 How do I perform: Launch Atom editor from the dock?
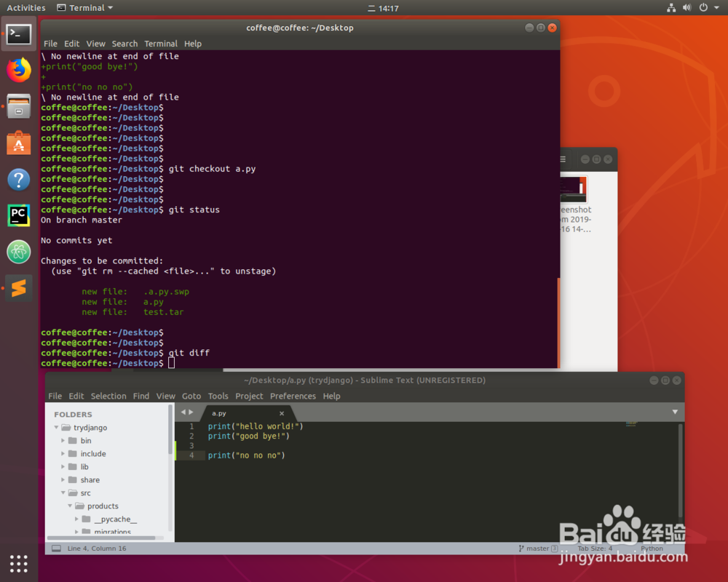[x=19, y=252]
